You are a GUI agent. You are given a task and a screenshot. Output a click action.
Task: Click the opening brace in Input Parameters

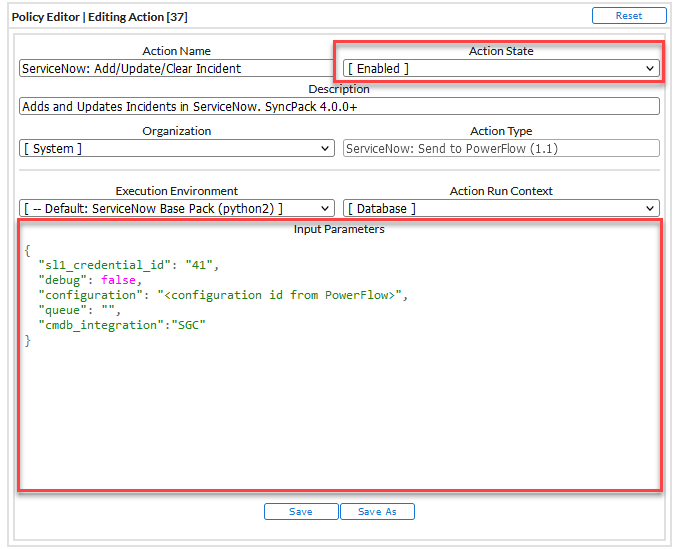[28, 250]
